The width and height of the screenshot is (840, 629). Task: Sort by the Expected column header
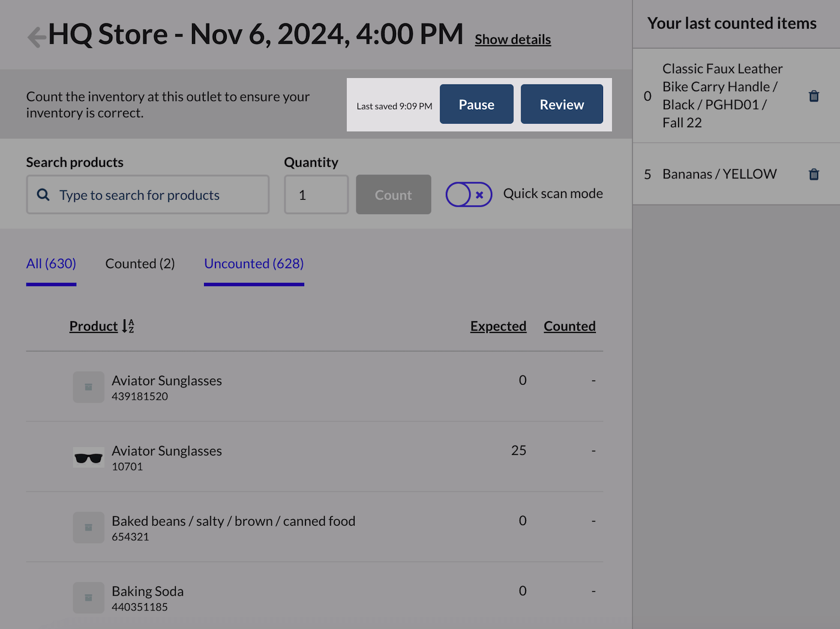tap(498, 326)
